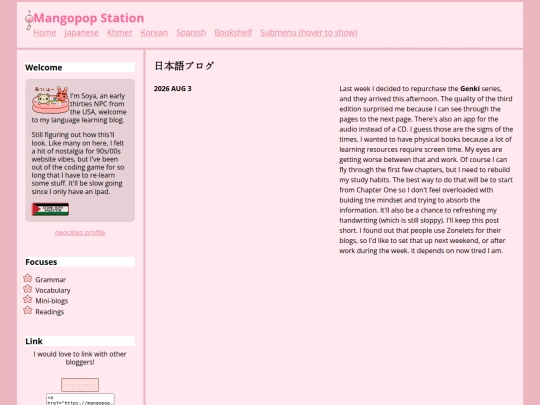Click Submenu (hover to show)
Screen dimensions: 540x405
pos(309,32)
